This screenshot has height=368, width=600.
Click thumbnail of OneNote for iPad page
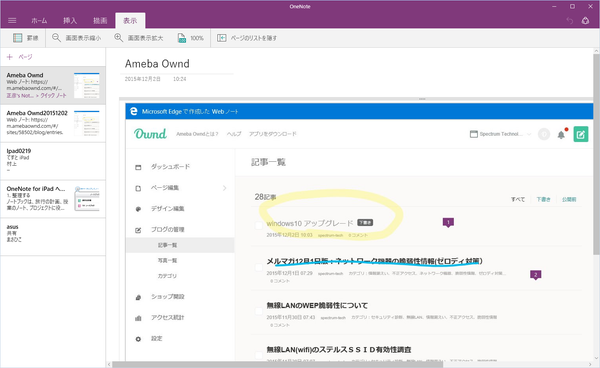pos(87,199)
